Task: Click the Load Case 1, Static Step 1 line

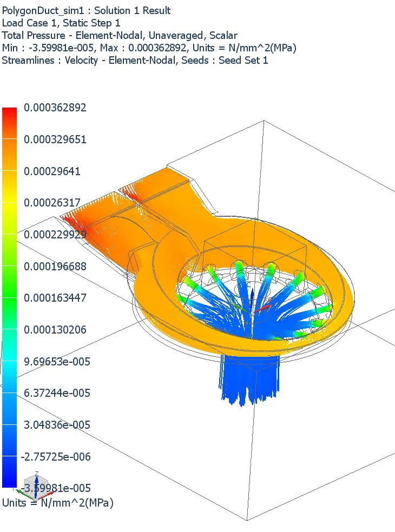Action: pyautogui.click(x=61, y=23)
